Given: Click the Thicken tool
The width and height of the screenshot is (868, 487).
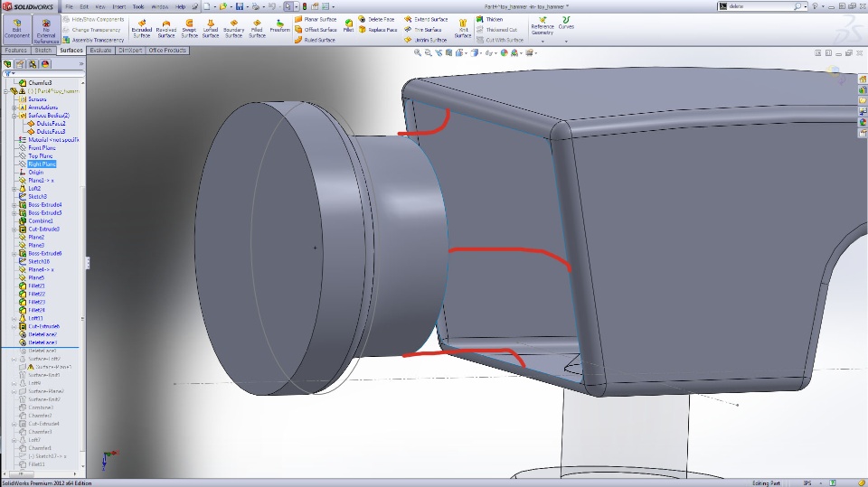Looking at the screenshot, I should (489, 19).
